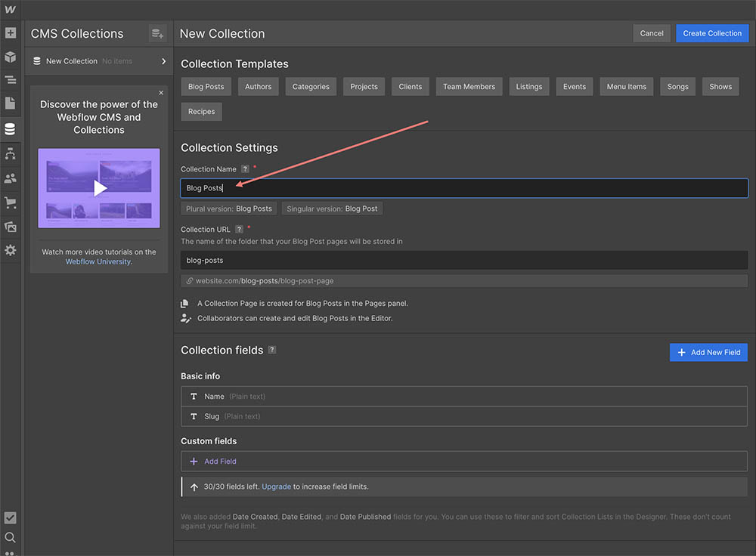Choose the Songs template

(x=677, y=87)
